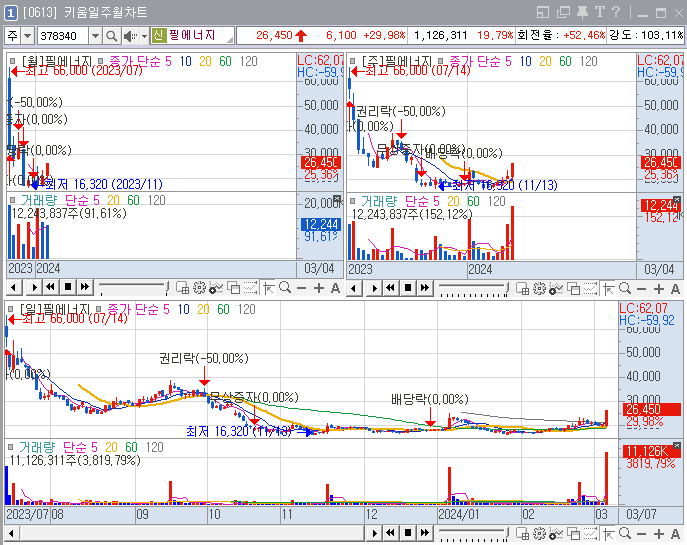
Task: Expand the stock code 378340 history dropdown
Action: point(95,36)
